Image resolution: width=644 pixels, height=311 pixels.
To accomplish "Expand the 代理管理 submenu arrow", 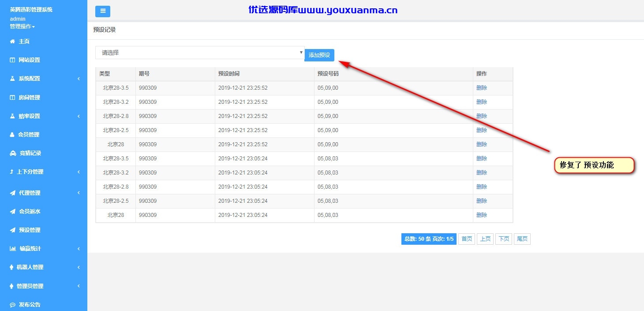I will 79,193.
